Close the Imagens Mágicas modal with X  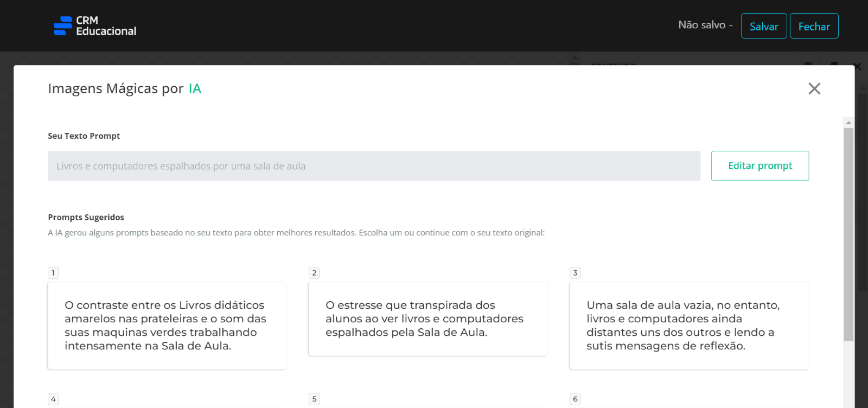814,88
